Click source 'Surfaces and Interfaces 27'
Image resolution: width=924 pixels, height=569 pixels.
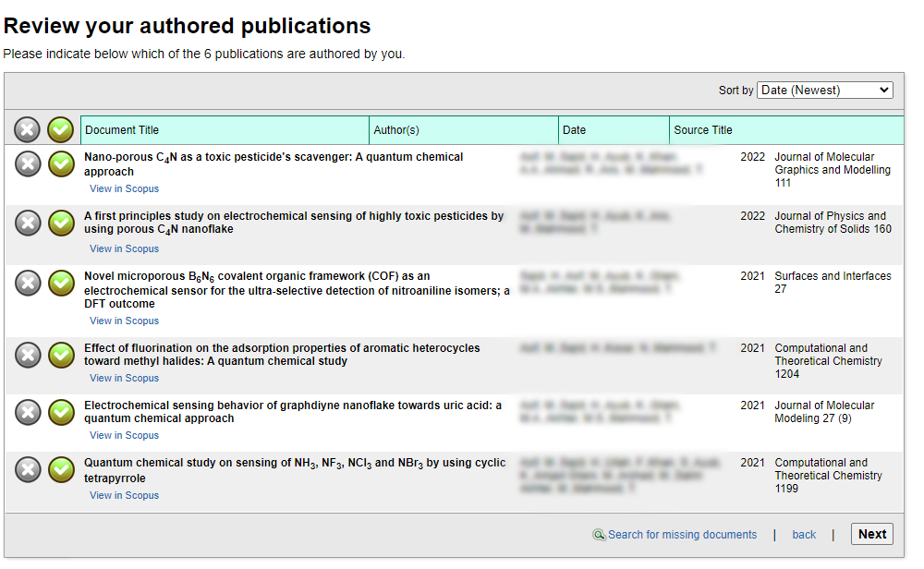point(833,282)
